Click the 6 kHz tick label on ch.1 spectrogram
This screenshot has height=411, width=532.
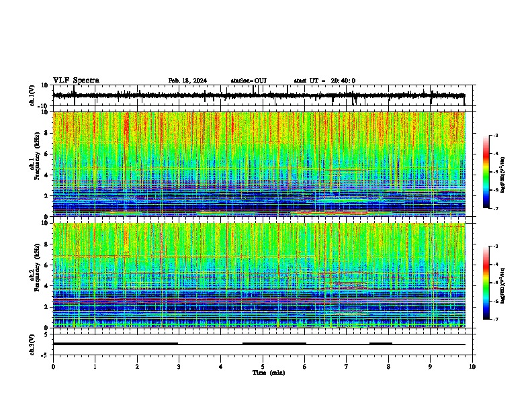click(x=46, y=154)
